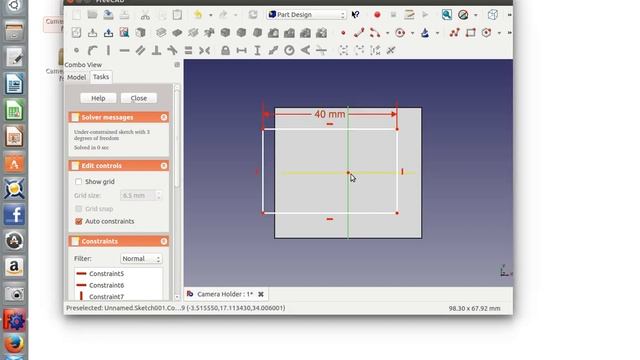Open the arc tool dropdown arrow
This screenshot has height=360, width=640.
387,33
